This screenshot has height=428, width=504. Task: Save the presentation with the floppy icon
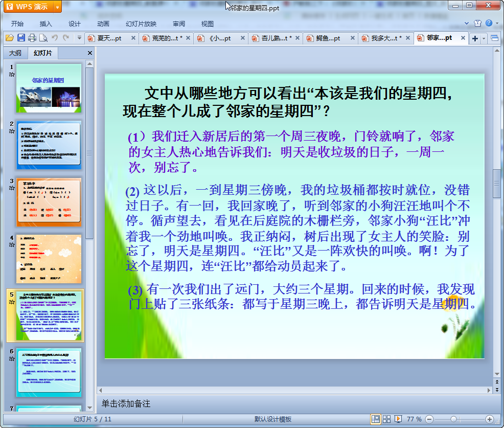(21, 38)
